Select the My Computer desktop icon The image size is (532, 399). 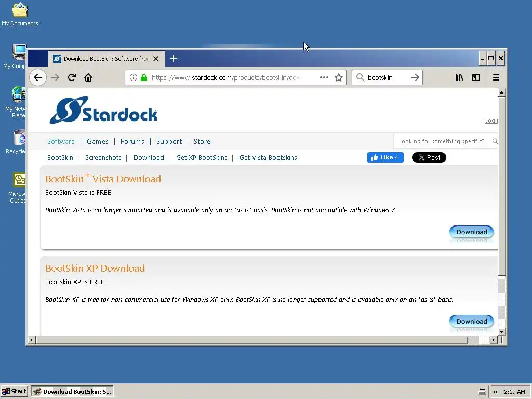coord(15,57)
